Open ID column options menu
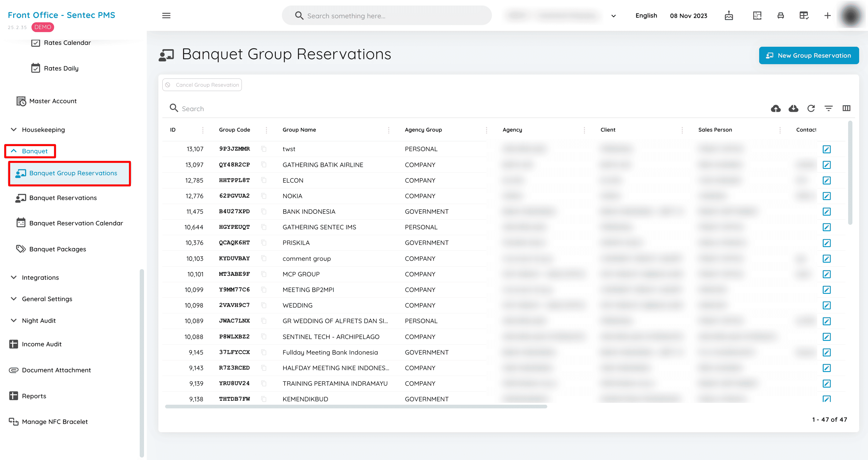The height and width of the screenshot is (460, 868). coord(202,130)
